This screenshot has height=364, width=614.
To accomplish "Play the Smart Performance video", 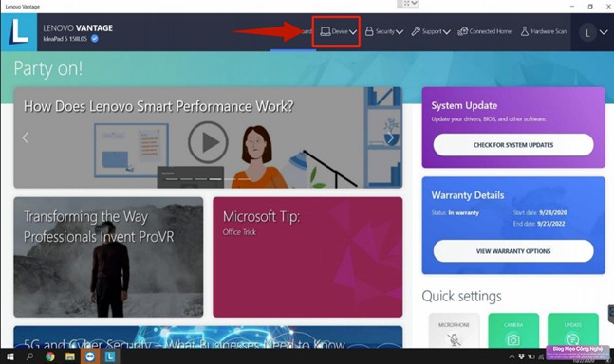I will pos(208,142).
